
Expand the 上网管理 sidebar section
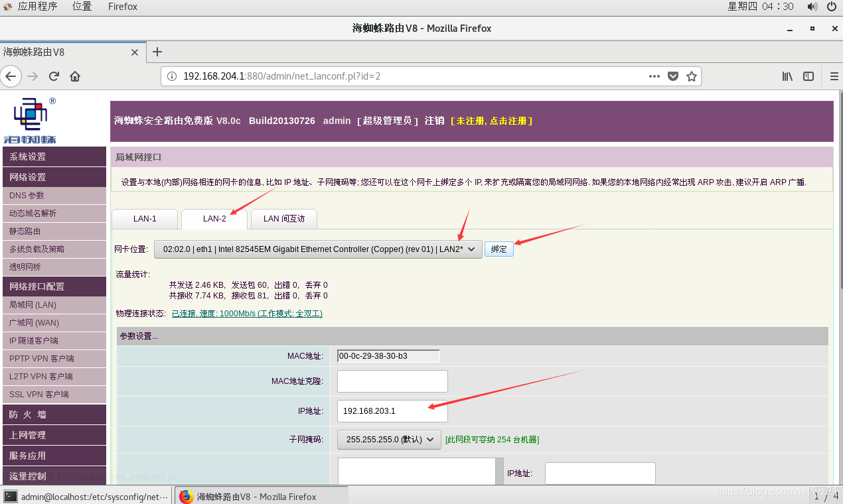54,435
